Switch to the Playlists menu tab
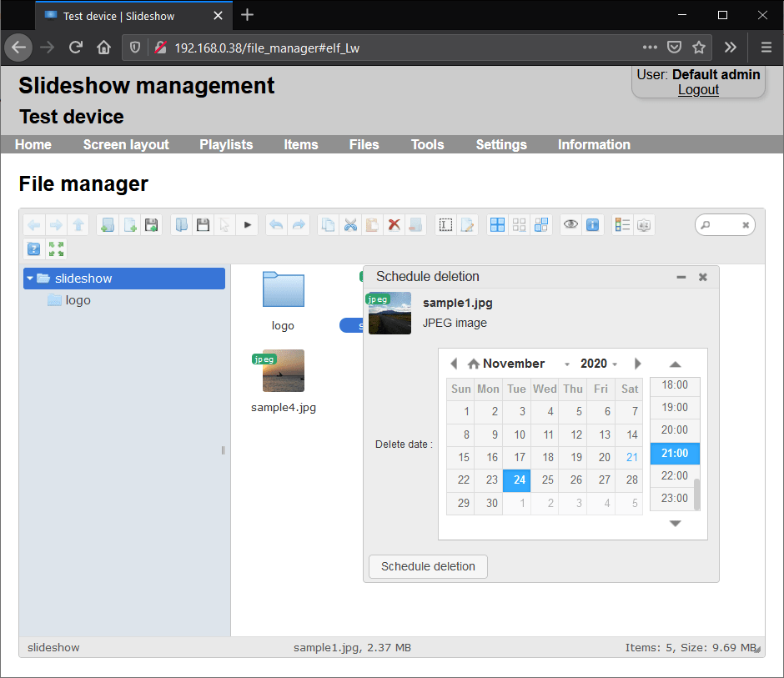This screenshot has height=678, width=784. point(226,144)
